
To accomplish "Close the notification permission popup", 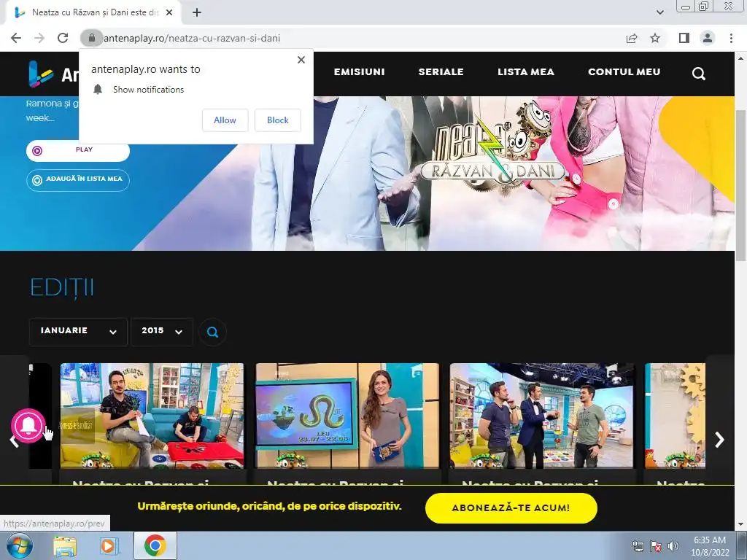I will pos(301,60).
